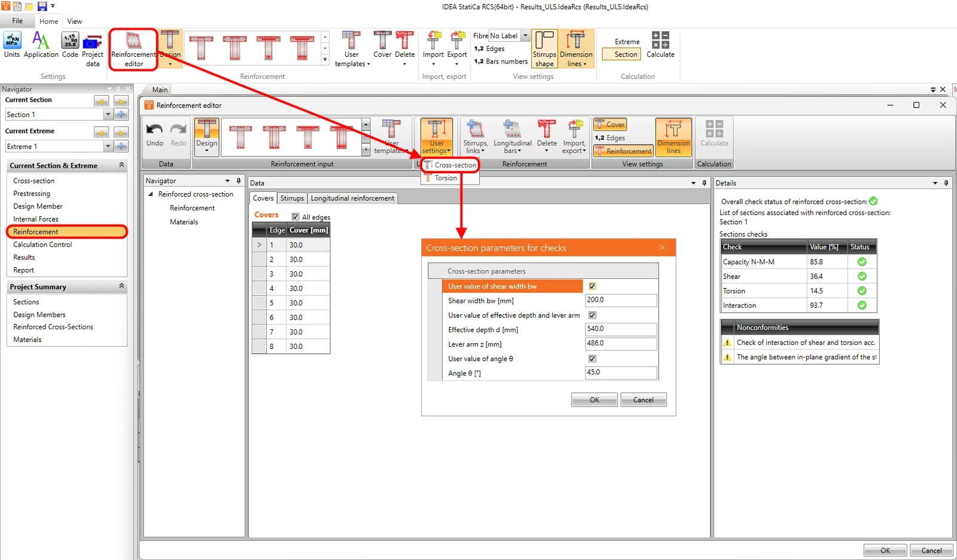Screen dimensions: 957x560
Task: Click Calculate in Reinforcement editor ribbon
Action: 714,134
